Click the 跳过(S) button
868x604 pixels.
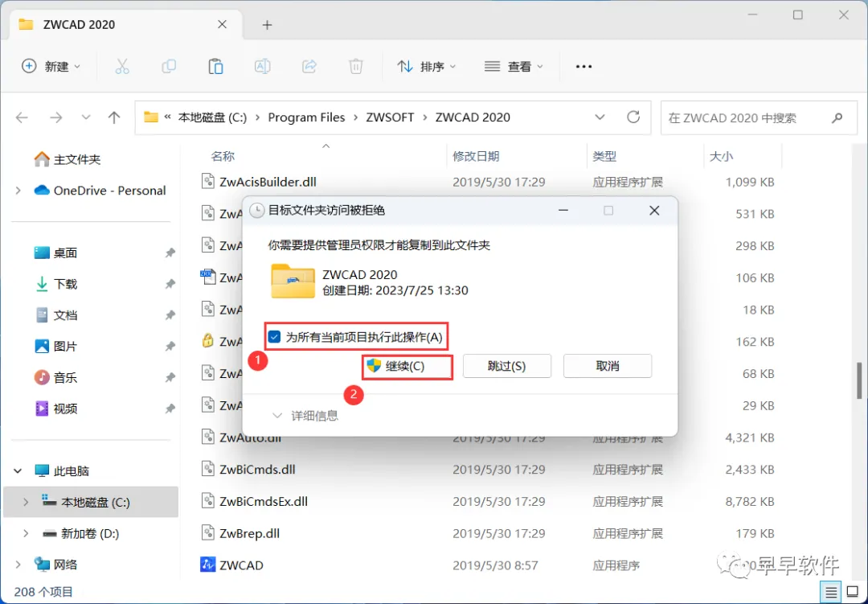pyautogui.click(x=506, y=366)
